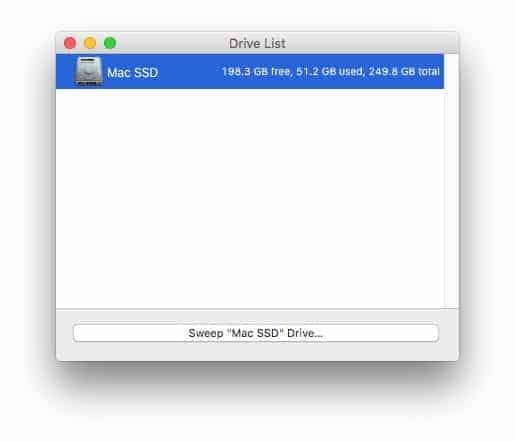Close the Drive List window
The width and height of the screenshot is (515, 441).
pyautogui.click(x=70, y=43)
